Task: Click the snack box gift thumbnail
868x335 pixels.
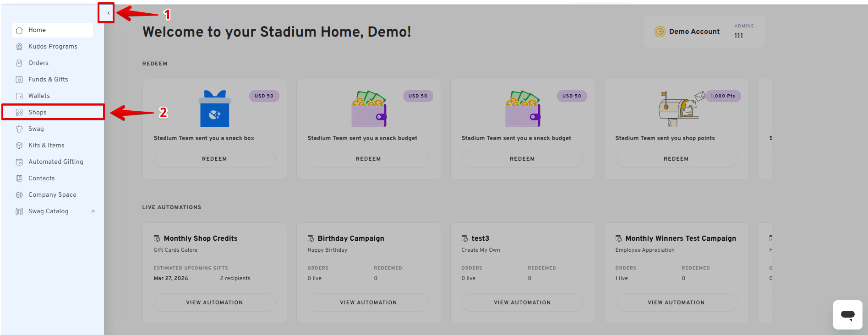Action: pos(214,109)
